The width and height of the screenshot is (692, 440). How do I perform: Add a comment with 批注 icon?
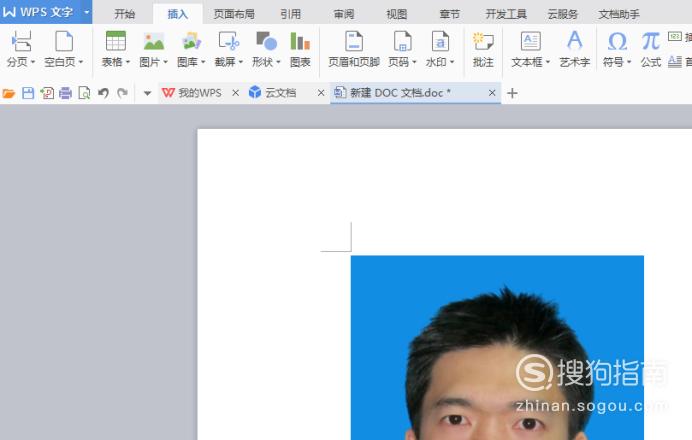tap(483, 41)
